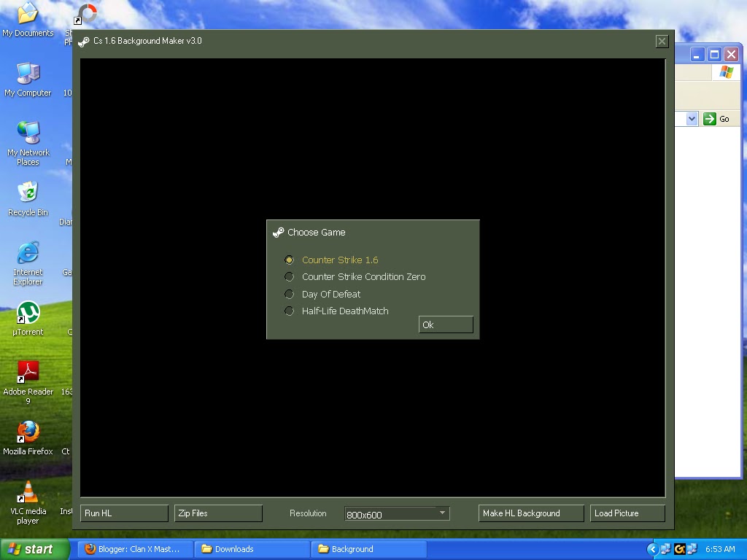Click the Zip Files button

tap(218, 513)
